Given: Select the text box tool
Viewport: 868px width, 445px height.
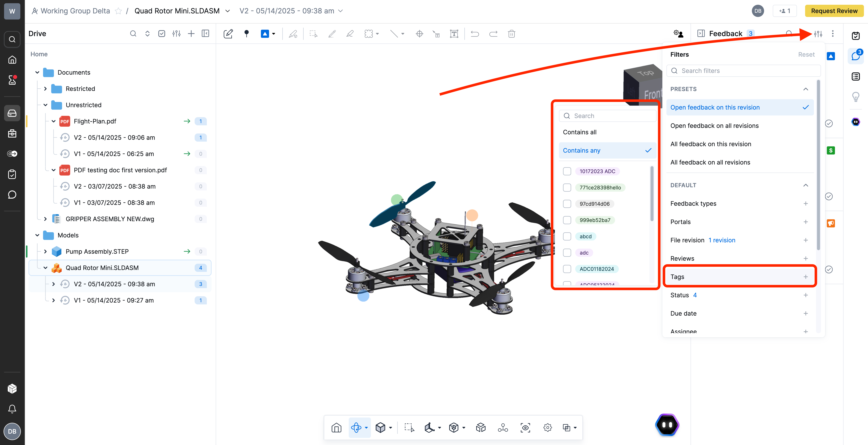Looking at the screenshot, I should [x=454, y=34].
